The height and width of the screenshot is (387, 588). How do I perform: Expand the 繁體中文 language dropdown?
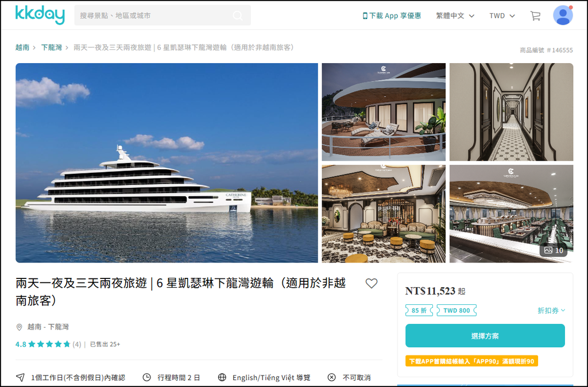[x=455, y=16]
